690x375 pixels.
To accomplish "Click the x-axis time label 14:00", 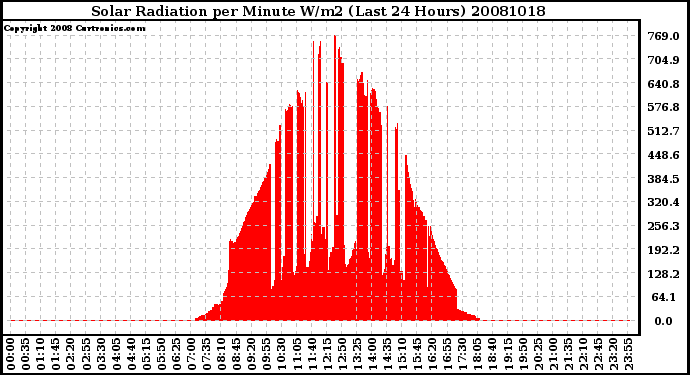I will click(372, 354).
